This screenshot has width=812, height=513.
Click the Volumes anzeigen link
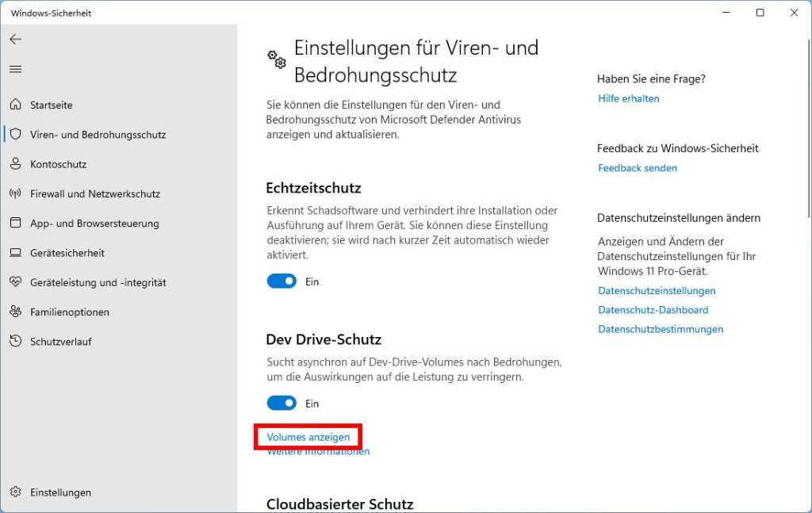pos(307,437)
